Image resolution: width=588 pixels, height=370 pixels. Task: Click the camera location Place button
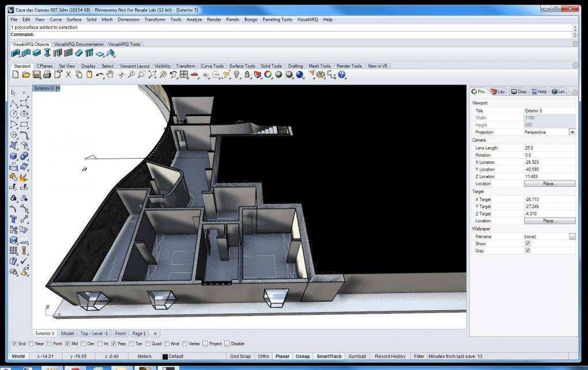click(x=549, y=184)
